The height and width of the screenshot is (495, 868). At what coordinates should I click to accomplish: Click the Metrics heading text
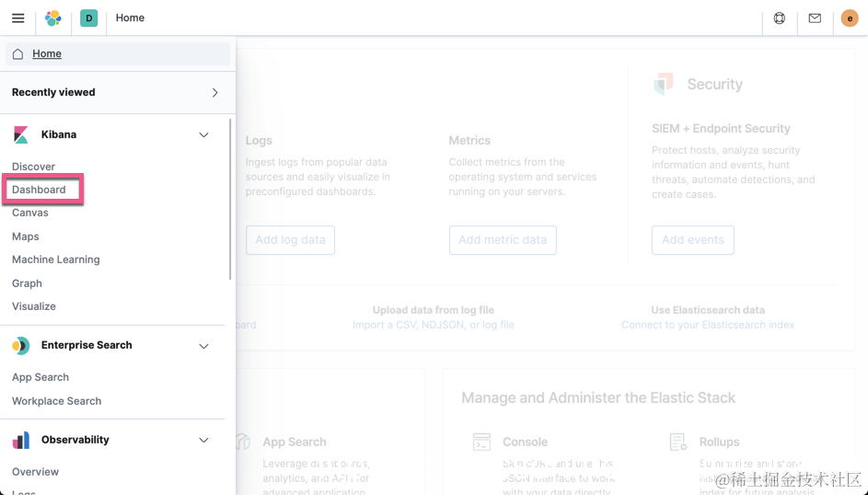tap(469, 141)
